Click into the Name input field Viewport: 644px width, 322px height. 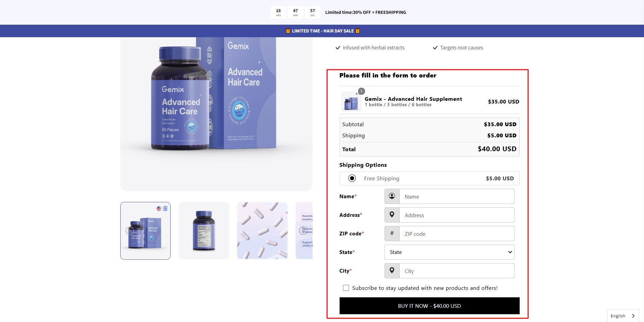pyautogui.click(x=456, y=197)
